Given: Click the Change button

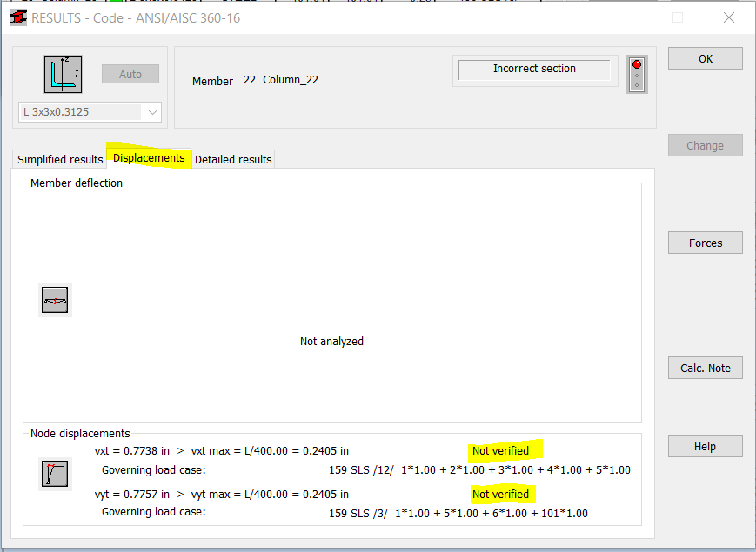Looking at the screenshot, I should coord(704,145).
